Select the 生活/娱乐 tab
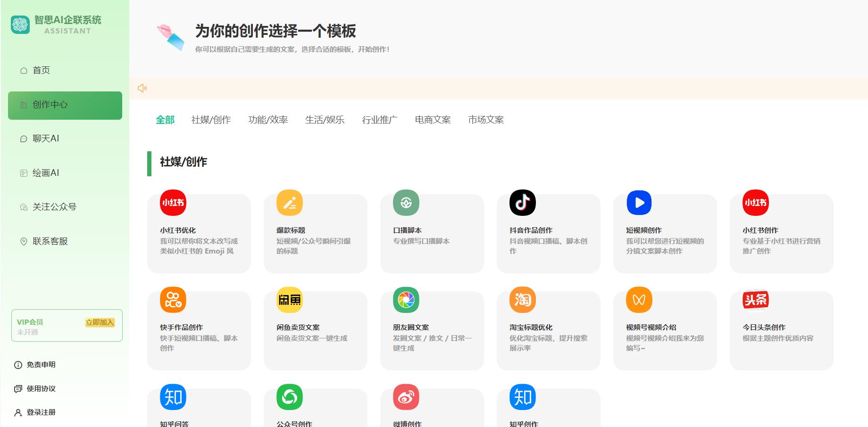This screenshot has height=427, width=868. pos(325,120)
